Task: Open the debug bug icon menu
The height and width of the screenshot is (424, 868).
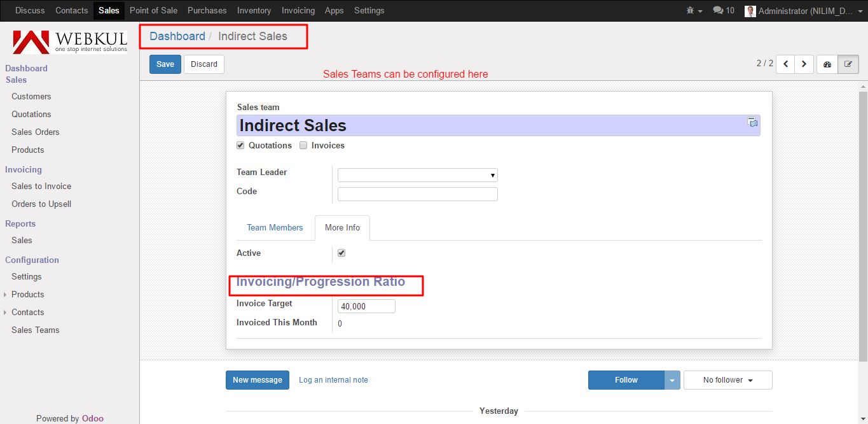Action: coord(694,11)
